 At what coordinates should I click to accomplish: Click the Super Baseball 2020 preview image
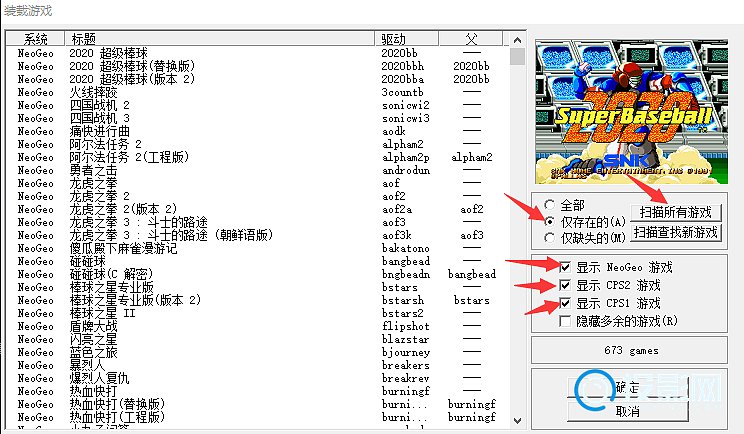click(631, 112)
